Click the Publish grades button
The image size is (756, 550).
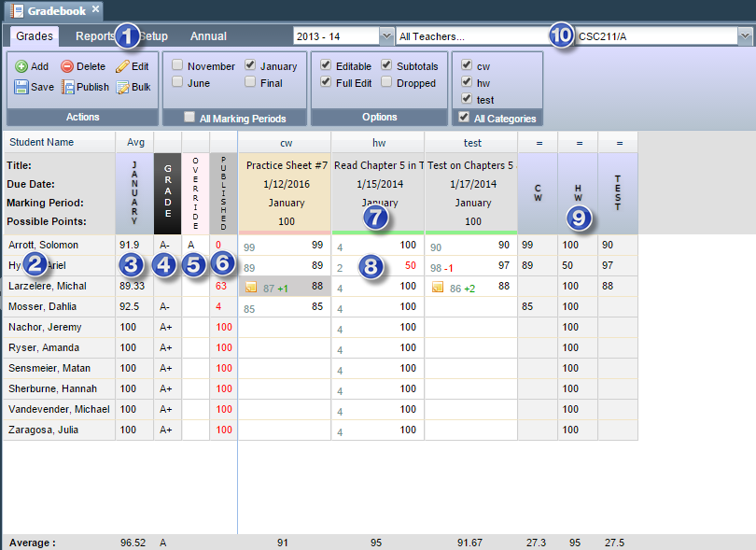click(85, 87)
